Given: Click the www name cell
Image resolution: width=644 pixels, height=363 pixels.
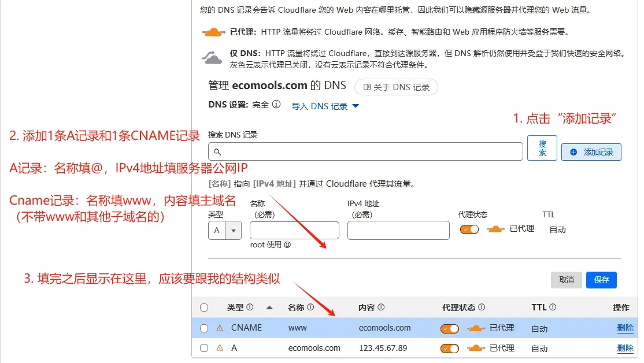Looking at the screenshot, I should (297, 328).
